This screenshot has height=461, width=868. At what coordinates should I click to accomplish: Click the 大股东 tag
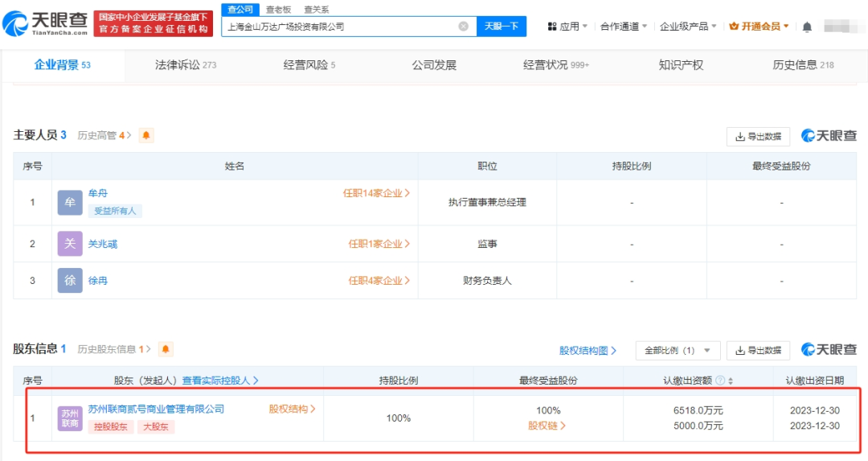(x=156, y=426)
